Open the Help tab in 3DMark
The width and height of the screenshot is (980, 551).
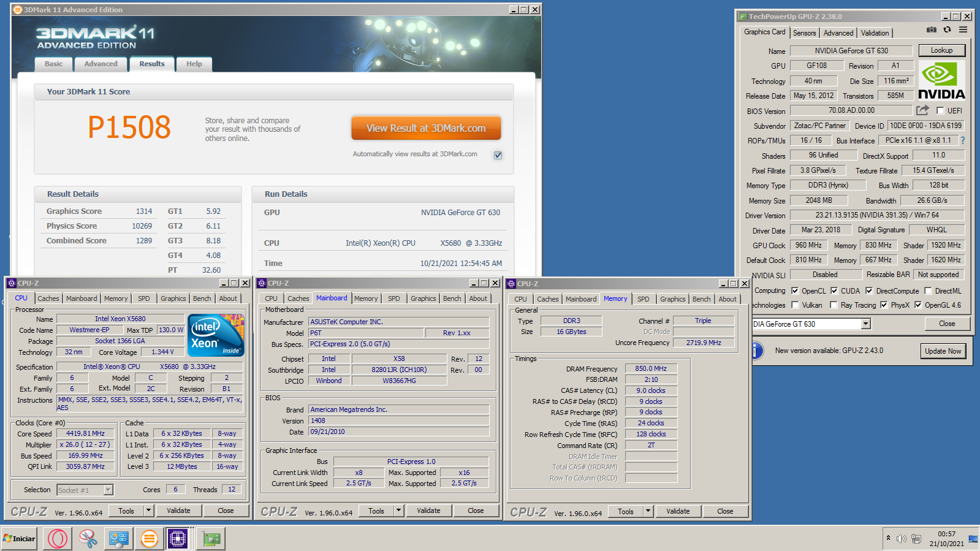[194, 64]
